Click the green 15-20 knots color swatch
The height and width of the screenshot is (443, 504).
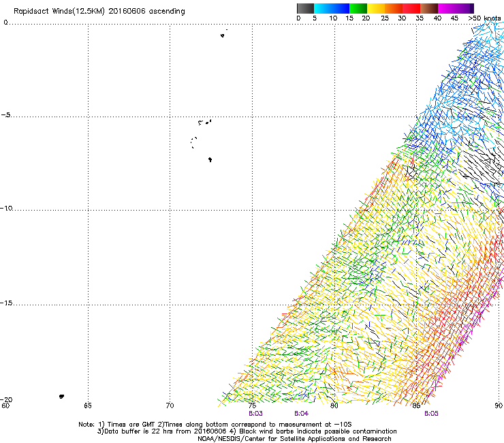coord(358,8)
